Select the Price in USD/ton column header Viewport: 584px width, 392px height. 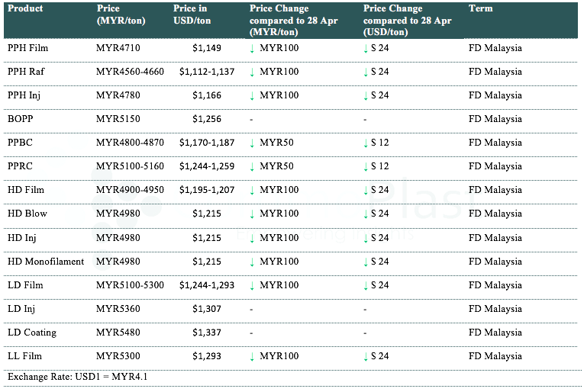pyautogui.click(x=192, y=14)
